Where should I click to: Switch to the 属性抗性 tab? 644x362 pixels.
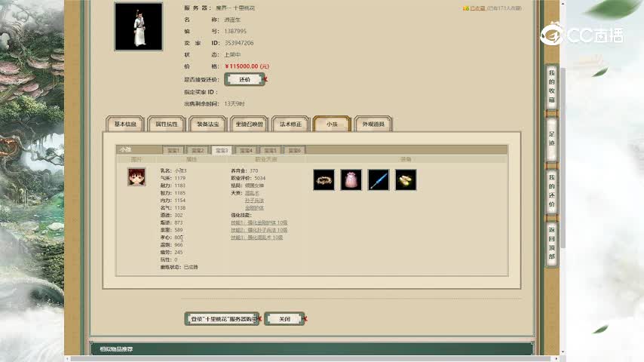pyautogui.click(x=167, y=124)
